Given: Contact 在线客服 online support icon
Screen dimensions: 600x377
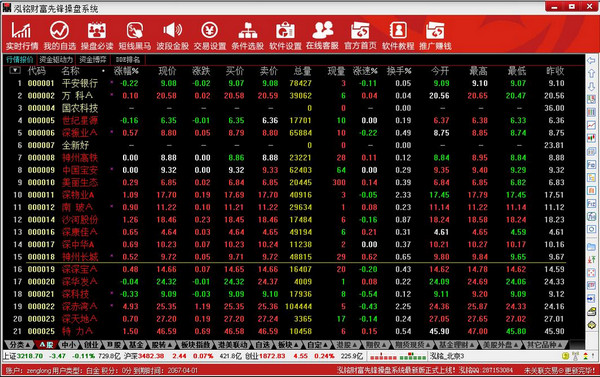Looking at the screenshot, I should coord(322,35).
